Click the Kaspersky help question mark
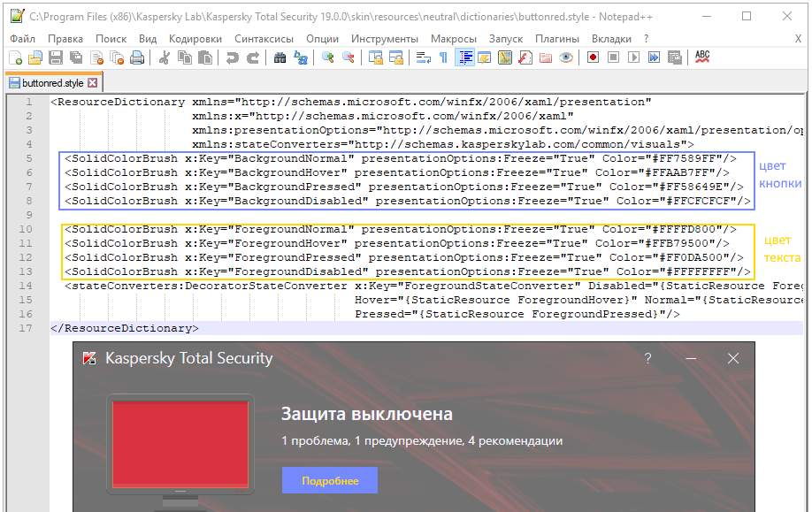 pos(647,358)
